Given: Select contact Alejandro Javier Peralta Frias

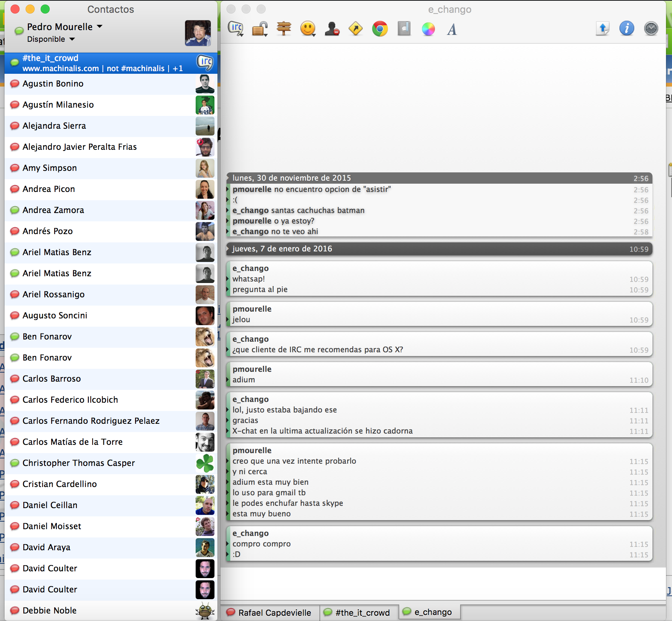Looking at the screenshot, I should click(x=111, y=147).
